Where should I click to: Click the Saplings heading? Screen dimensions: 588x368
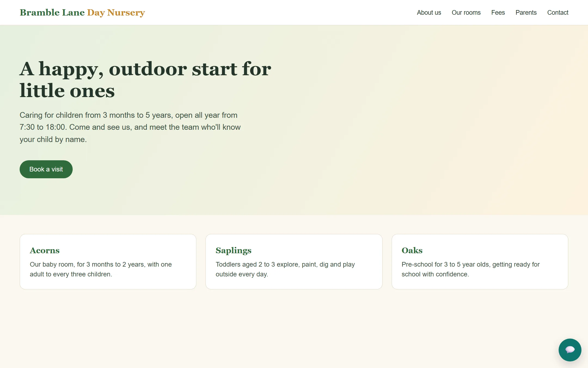(234, 251)
